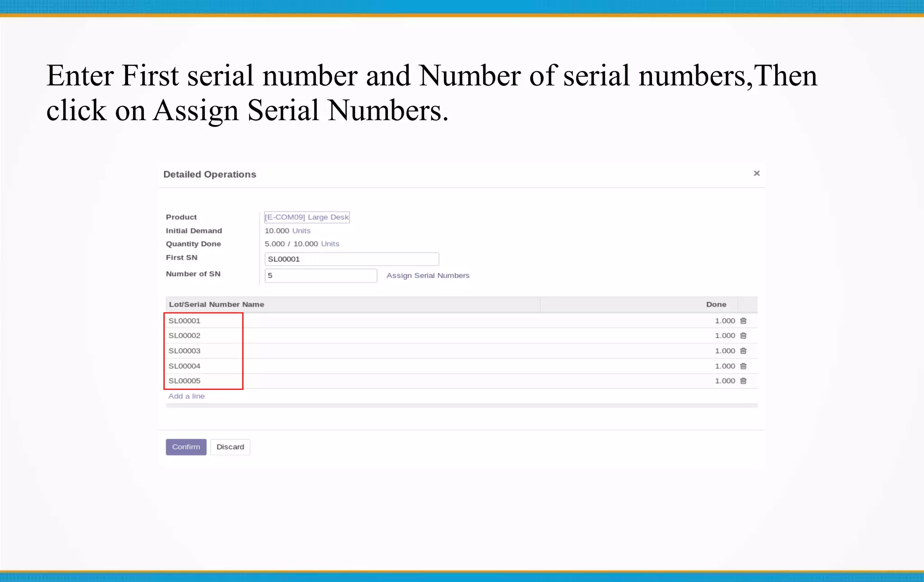The width and height of the screenshot is (924, 582).
Task: Click the Detailed Operations dialog title
Action: (x=210, y=174)
